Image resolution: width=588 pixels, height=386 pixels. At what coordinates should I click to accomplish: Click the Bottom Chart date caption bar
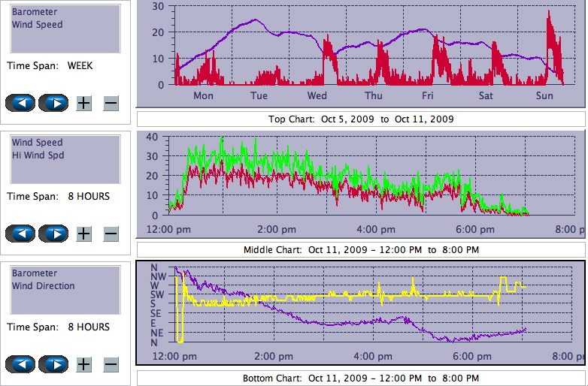pyautogui.click(x=361, y=378)
